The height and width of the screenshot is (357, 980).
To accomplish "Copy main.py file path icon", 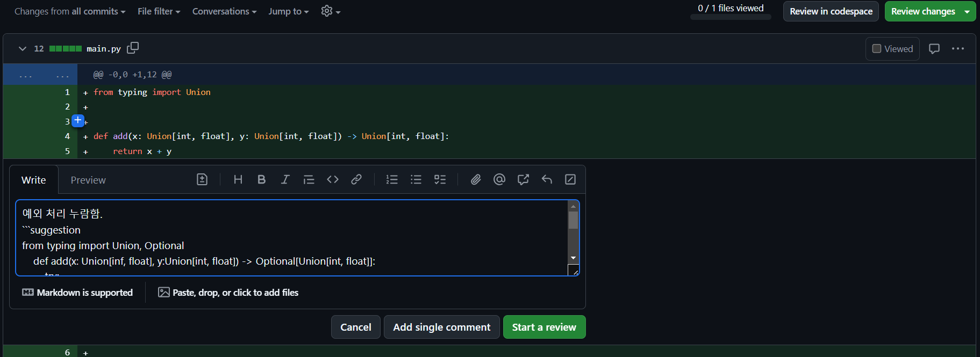I will 133,48.
